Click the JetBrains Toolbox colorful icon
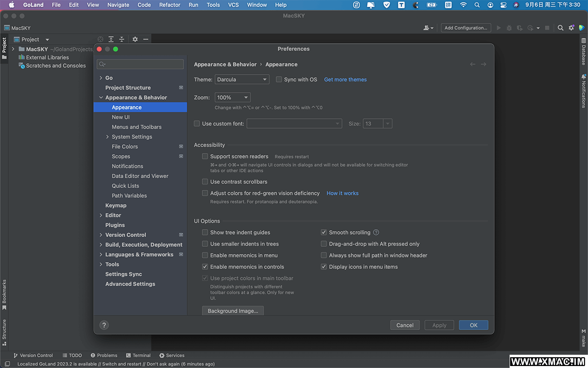Viewport: 588px width, 368px height. coord(582,28)
